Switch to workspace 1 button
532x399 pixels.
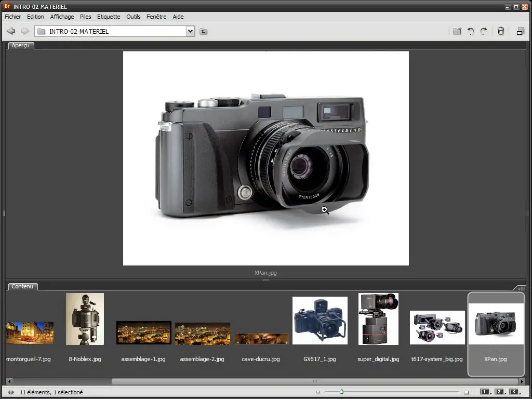point(485,392)
